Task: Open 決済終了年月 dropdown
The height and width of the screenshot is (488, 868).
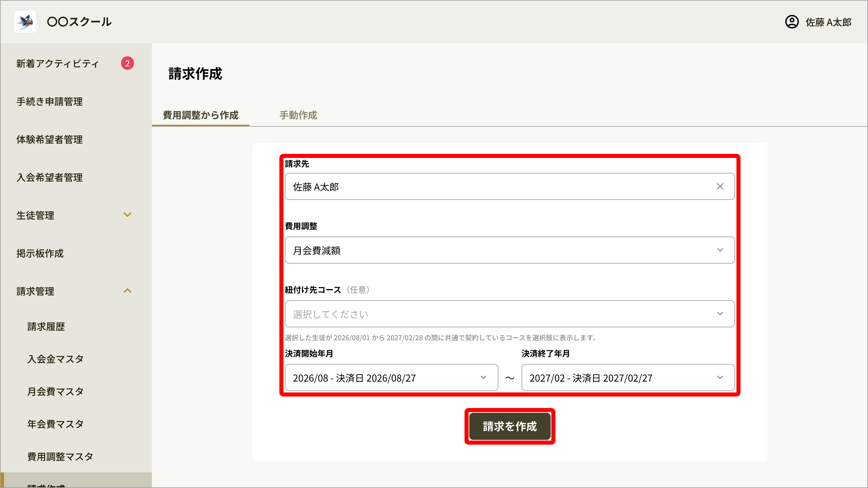Action: 628,378
